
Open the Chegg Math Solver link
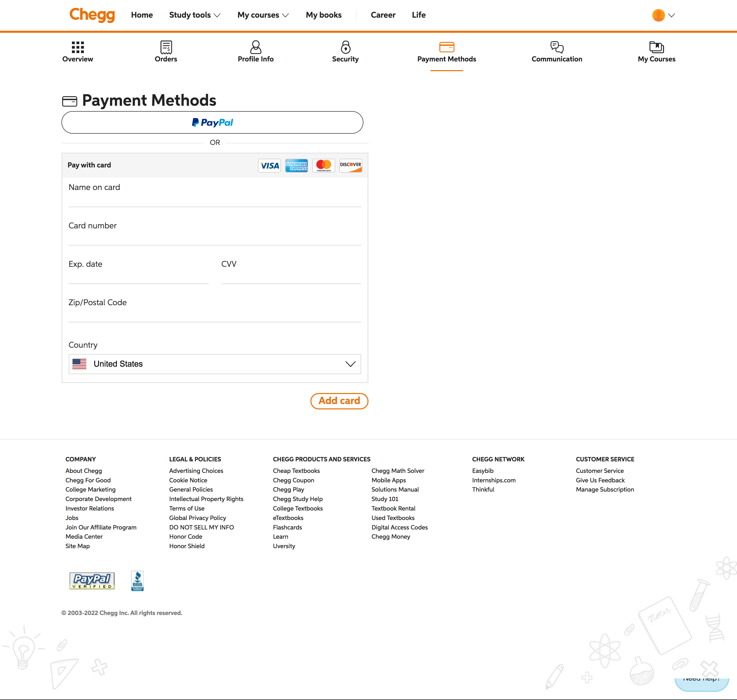398,471
